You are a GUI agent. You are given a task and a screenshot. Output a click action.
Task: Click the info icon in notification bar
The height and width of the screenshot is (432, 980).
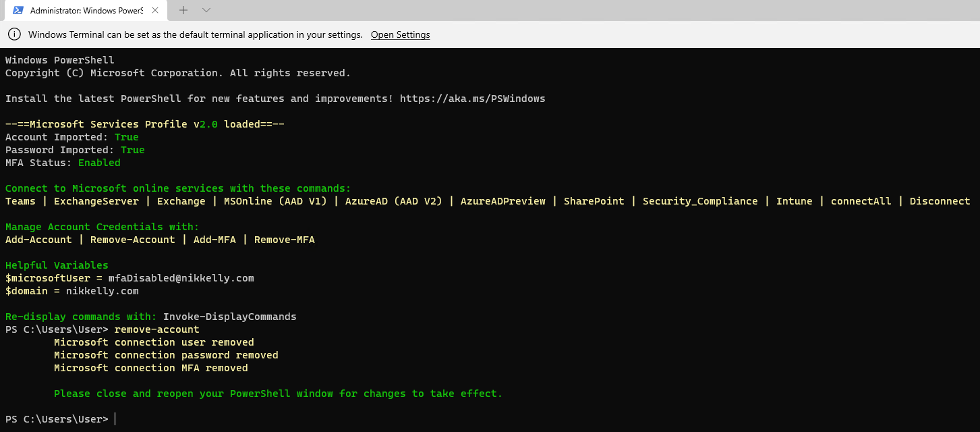pyautogui.click(x=13, y=34)
